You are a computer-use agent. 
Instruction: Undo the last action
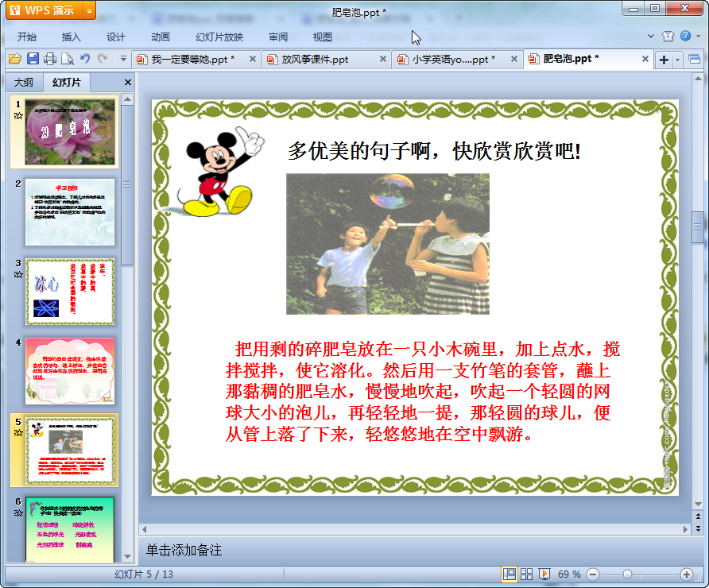click(x=85, y=59)
